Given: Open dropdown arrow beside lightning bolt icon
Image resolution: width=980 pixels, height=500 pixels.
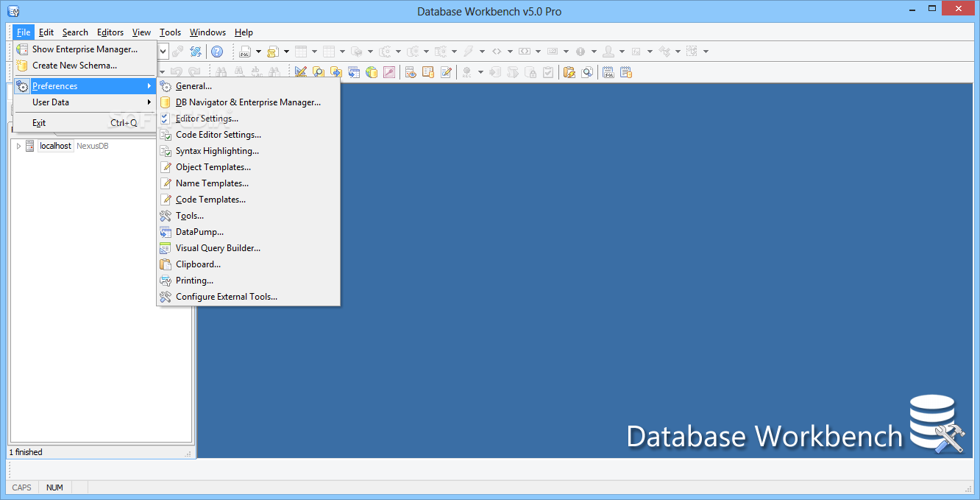Looking at the screenshot, I should pyautogui.click(x=482, y=52).
